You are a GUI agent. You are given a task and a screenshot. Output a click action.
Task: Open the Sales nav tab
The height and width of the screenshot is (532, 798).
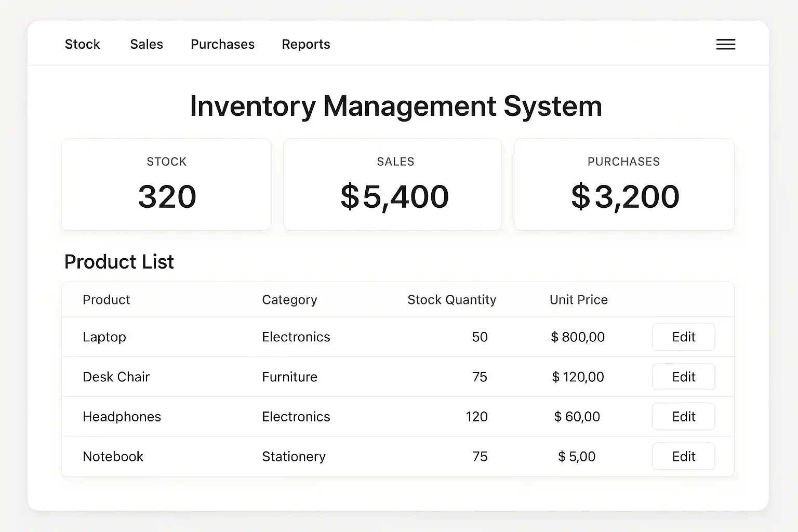tap(147, 45)
